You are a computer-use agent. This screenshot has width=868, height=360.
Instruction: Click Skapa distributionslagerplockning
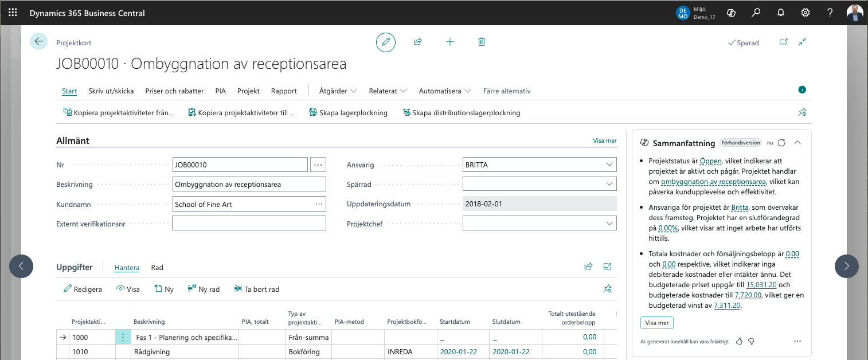pos(462,112)
